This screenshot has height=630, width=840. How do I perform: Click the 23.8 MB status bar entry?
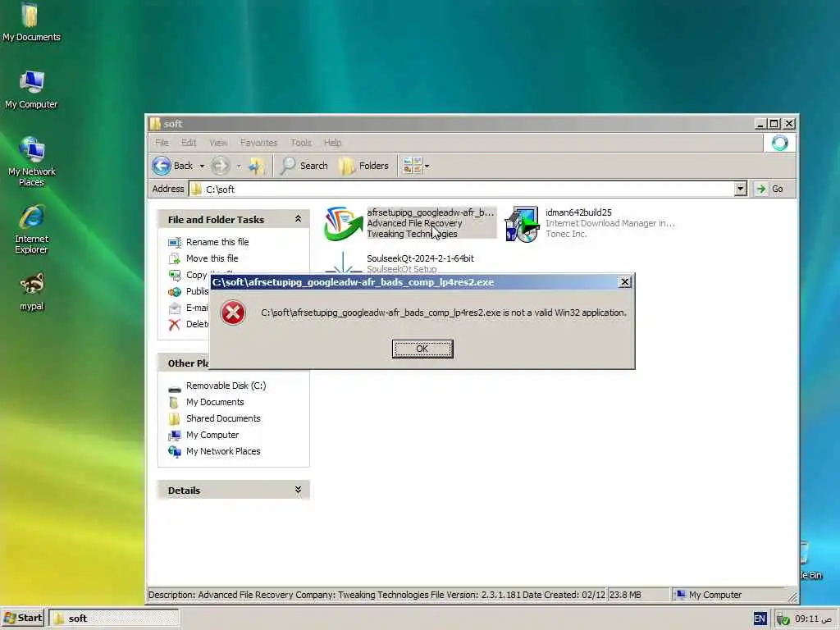pyautogui.click(x=638, y=595)
